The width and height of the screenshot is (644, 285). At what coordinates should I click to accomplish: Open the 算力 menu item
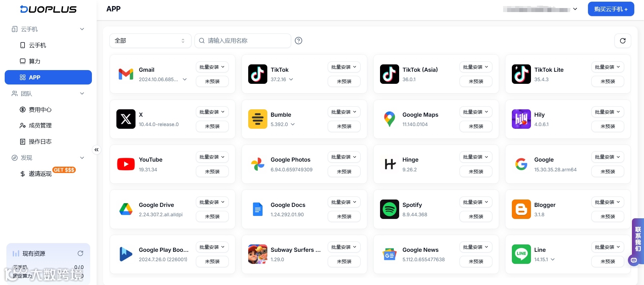pyautogui.click(x=48, y=61)
